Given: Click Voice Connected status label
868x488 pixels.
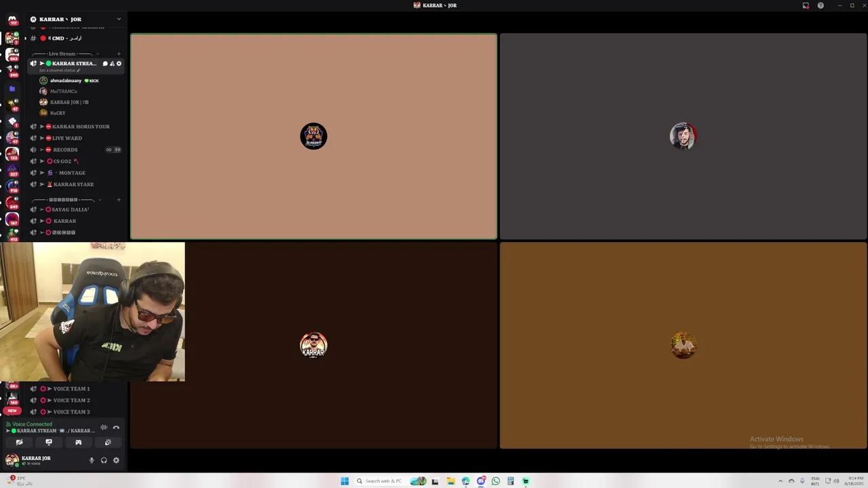Looking at the screenshot, I should 32,424.
